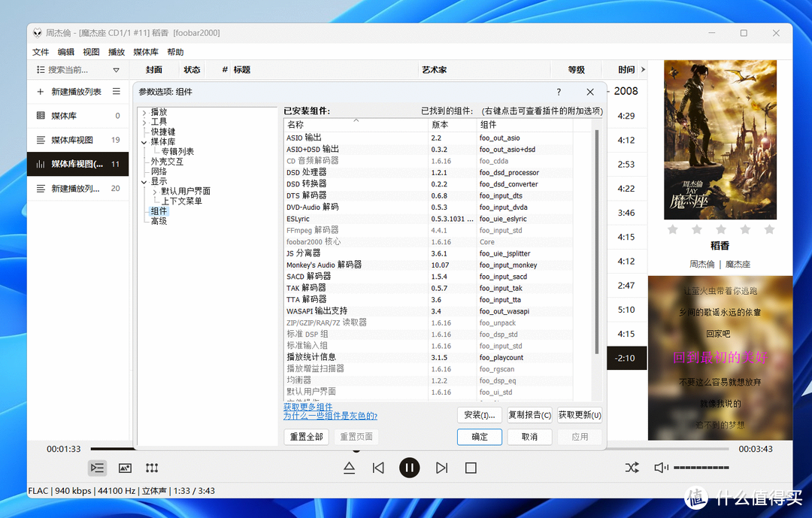Open the 帮助 menu
The height and width of the screenshot is (518, 812).
[x=175, y=52]
